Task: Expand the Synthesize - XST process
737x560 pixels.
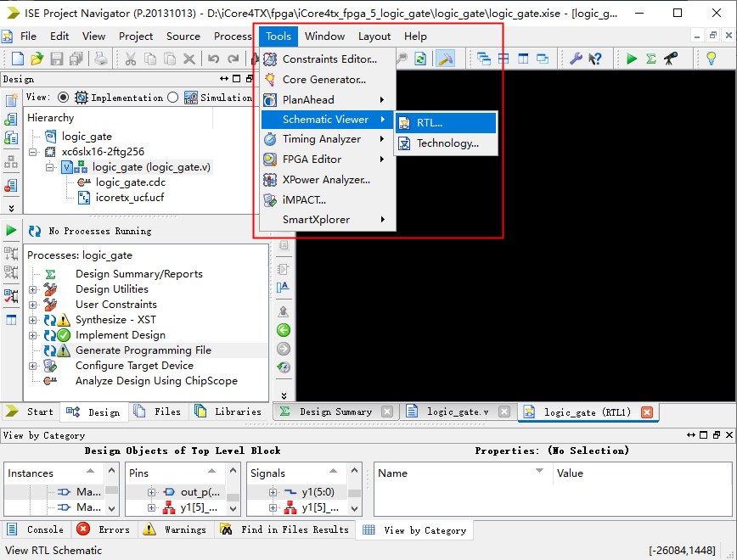Action: 33,320
